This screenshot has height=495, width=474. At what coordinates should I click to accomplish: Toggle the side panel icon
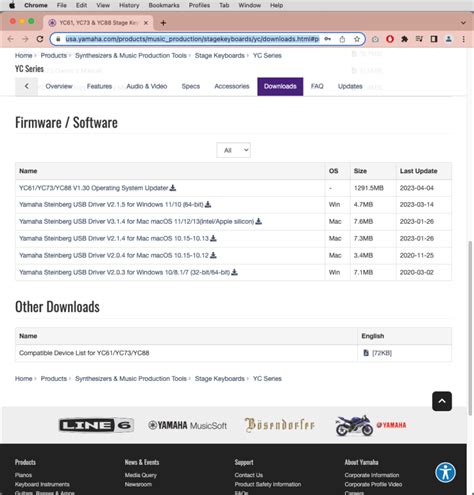point(434,39)
